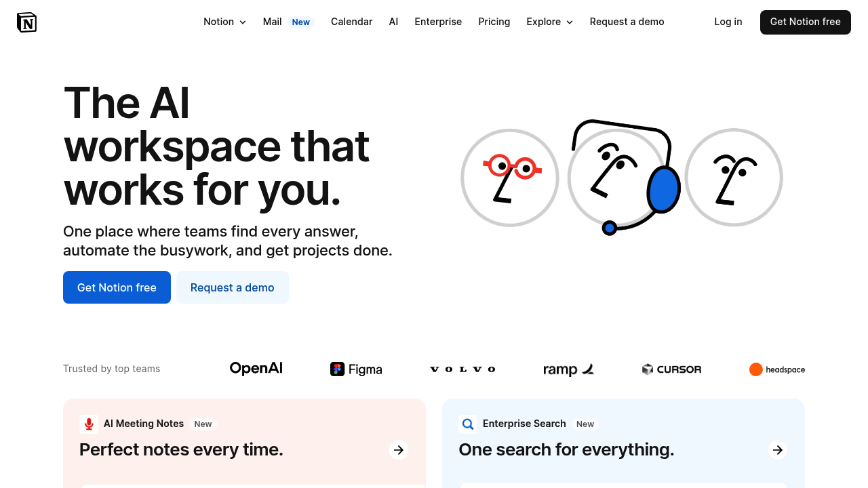
Task: Expand the Notion dropdown menu
Action: click(224, 22)
